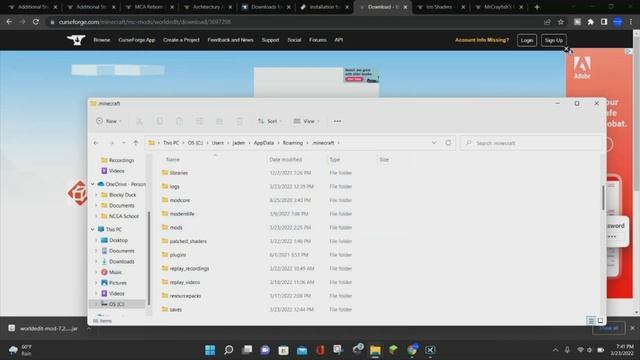Screen dimensions: 640x360
Task: Click Show all downloads button
Action: [x=609, y=328]
